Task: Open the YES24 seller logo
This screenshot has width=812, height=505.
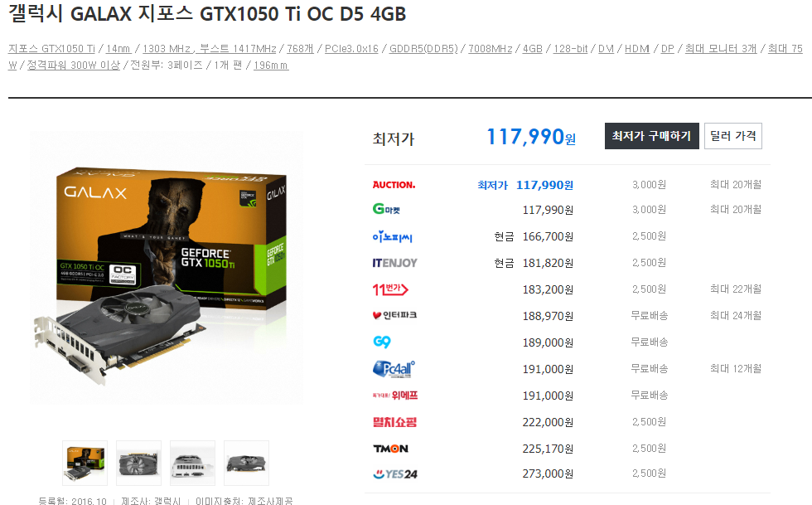Action: [x=395, y=473]
